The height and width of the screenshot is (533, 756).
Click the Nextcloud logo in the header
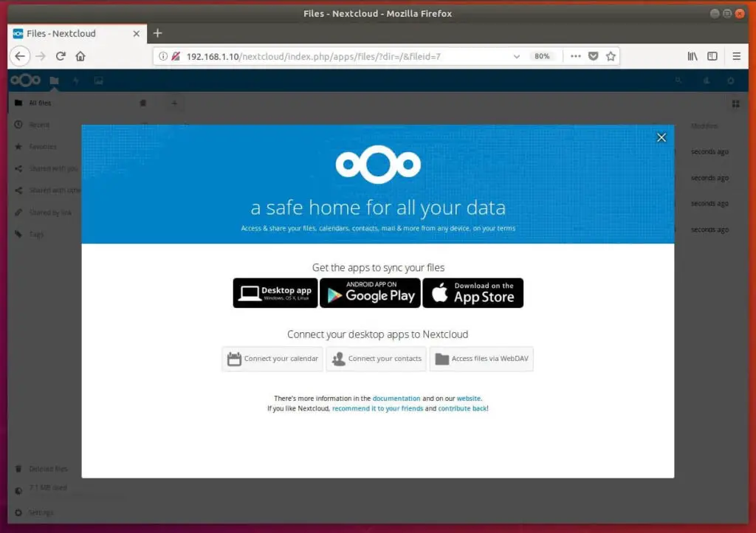tap(26, 80)
